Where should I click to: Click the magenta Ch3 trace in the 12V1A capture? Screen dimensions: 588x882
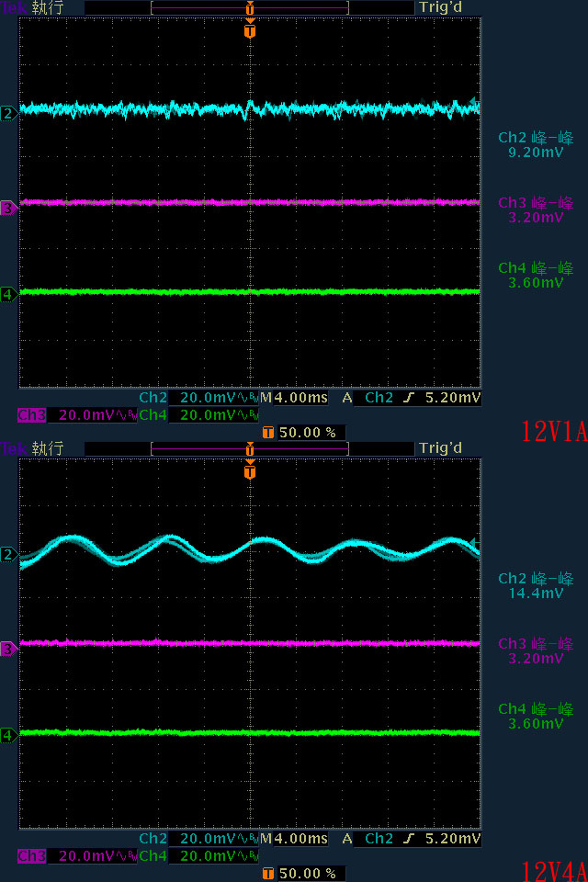pyautogui.click(x=250, y=202)
